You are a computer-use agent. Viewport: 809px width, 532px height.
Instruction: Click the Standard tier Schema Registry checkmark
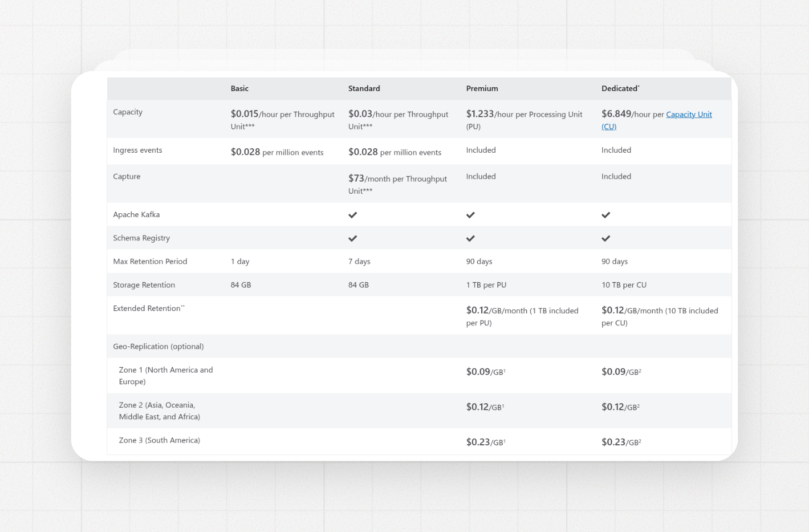353,238
